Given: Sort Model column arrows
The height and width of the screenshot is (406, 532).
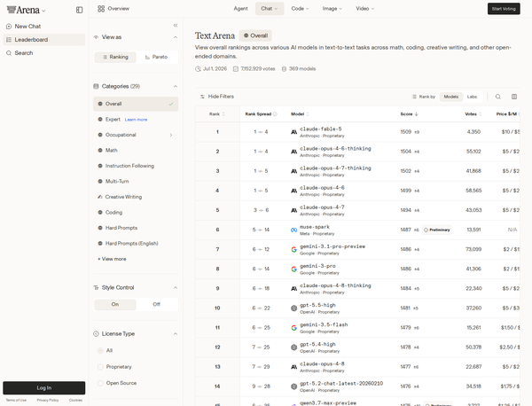Looking at the screenshot, I should [x=308, y=114].
